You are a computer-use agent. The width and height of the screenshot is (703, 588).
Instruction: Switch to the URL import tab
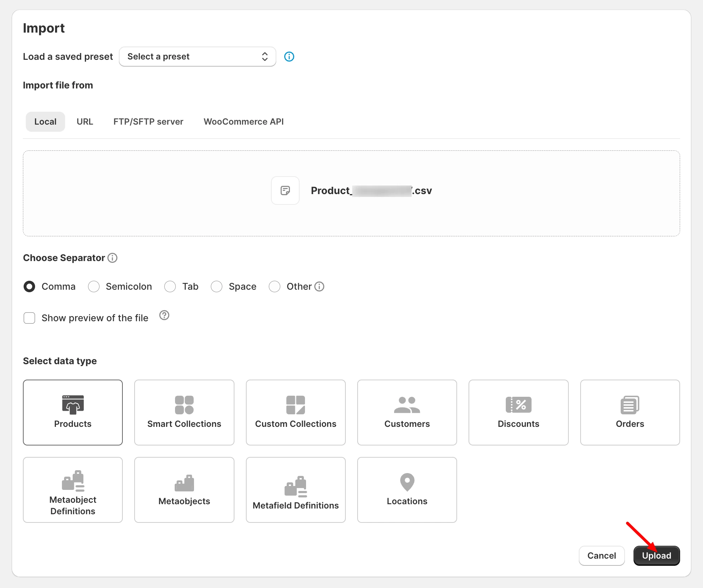(85, 122)
